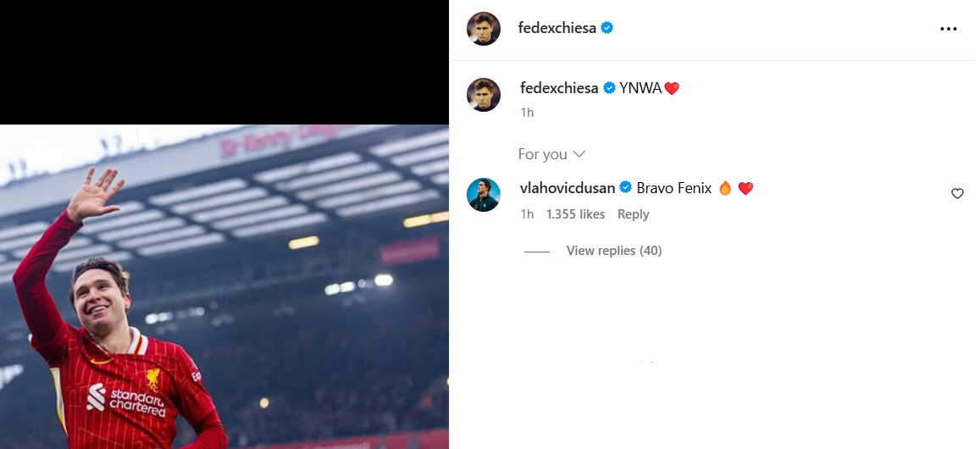The width and height of the screenshot is (980, 449).
Task: Click the fedexchiesa avatar in the post header
Action: click(x=484, y=29)
